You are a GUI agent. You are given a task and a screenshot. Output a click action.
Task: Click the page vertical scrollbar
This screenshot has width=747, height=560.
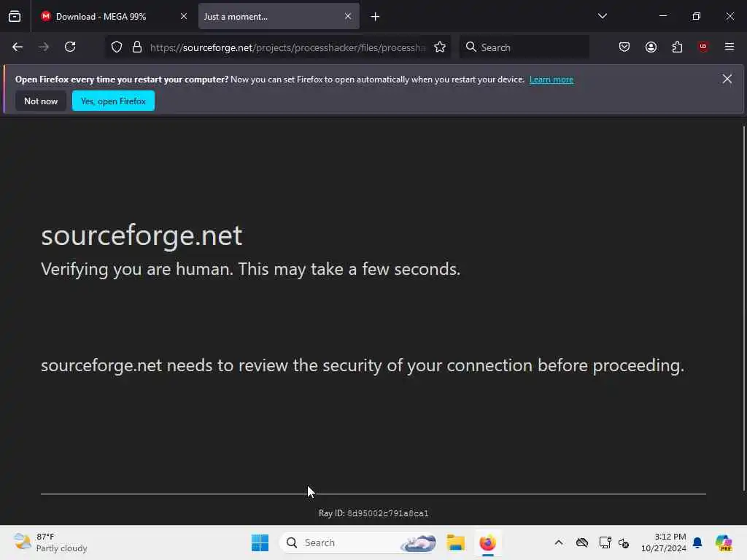point(743,308)
